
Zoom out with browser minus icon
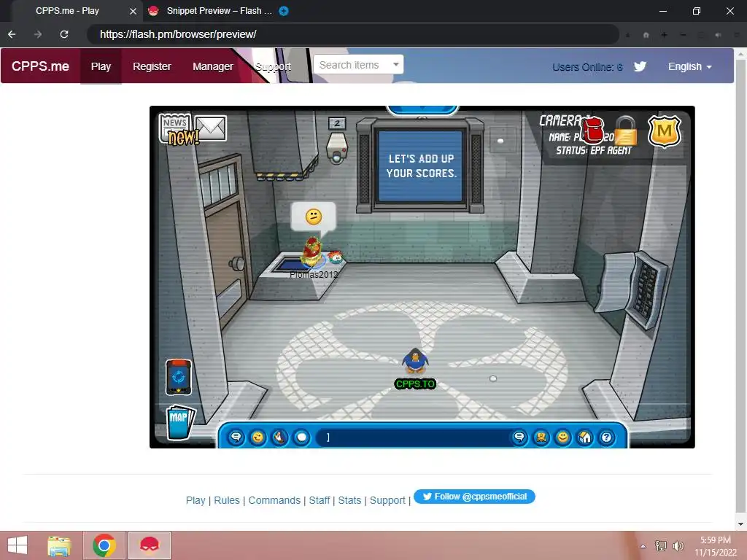tap(683, 35)
